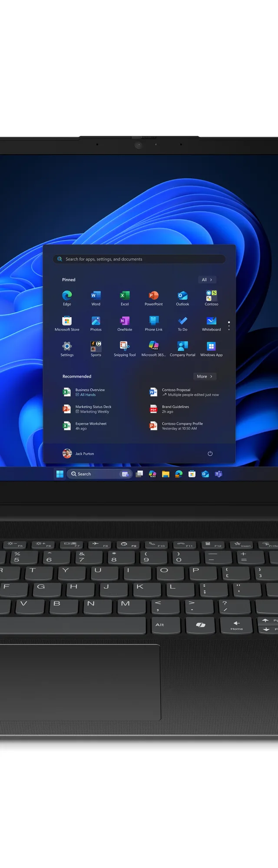This screenshot has width=278, height=868.
Task: Launch To Do from pinned apps
Action: tap(182, 323)
